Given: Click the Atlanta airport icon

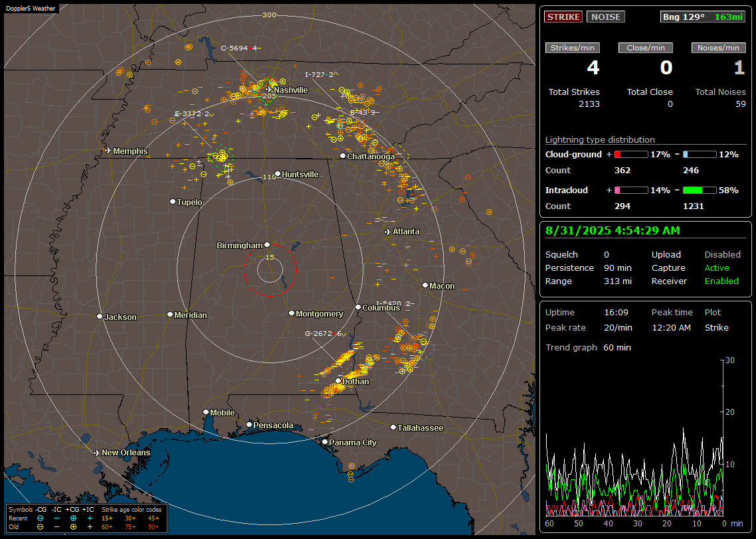Looking at the screenshot, I should (x=388, y=232).
